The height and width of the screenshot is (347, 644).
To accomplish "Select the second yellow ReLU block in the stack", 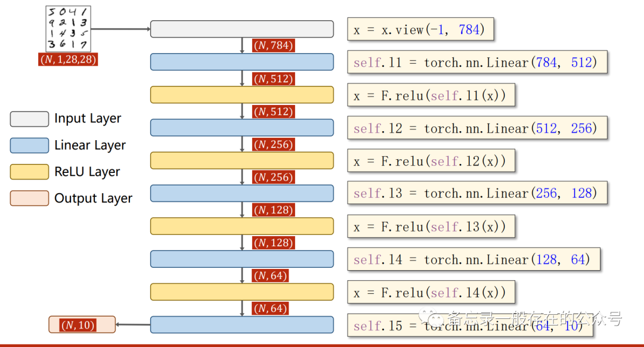I will [x=241, y=160].
